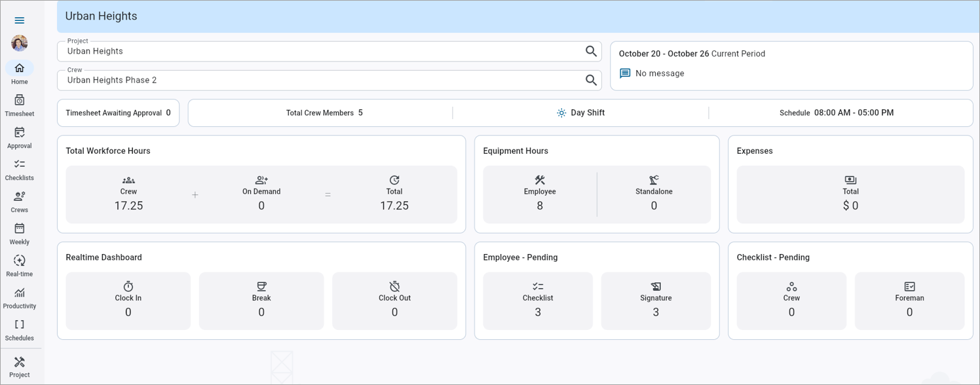The height and width of the screenshot is (385, 980).
Task: Open the Timesheet section from sidebar
Action: (19, 104)
